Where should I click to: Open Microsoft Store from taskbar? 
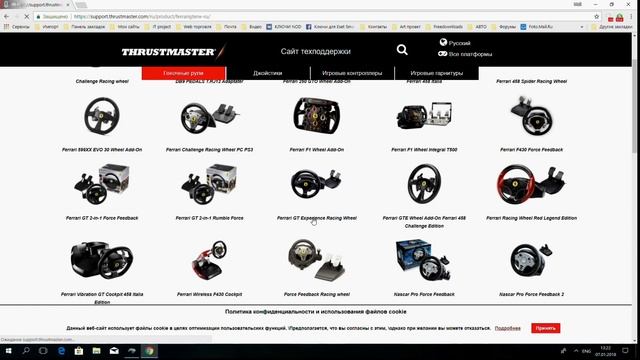(79, 351)
